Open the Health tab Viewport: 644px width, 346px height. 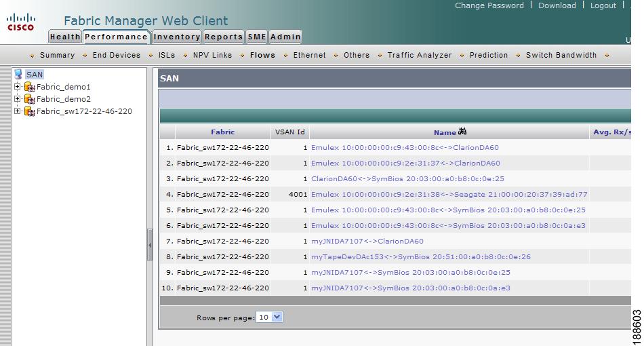[65, 37]
